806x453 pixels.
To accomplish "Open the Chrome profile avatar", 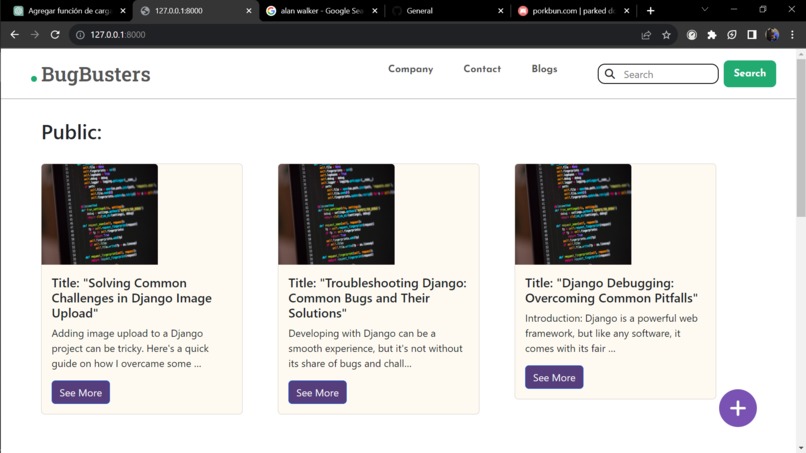I will [x=772, y=34].
